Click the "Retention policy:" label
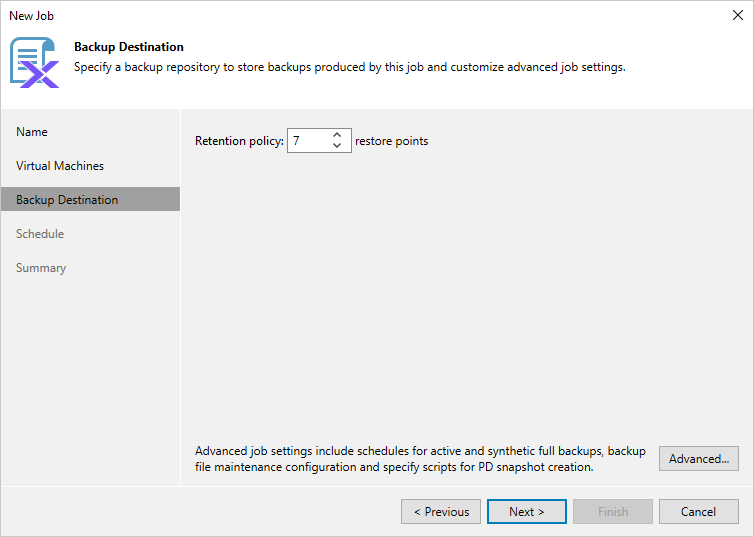 [239, 141]
